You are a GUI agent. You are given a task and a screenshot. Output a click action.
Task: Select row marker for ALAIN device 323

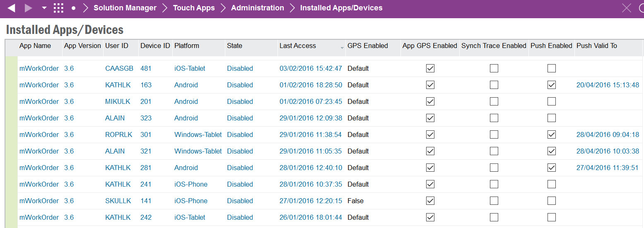click(11, 118)
